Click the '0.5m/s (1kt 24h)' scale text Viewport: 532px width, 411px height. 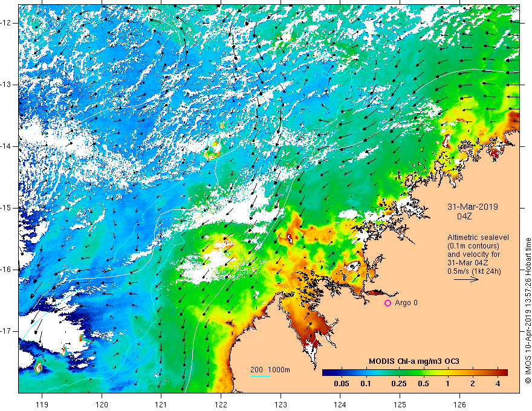(474, 271)
